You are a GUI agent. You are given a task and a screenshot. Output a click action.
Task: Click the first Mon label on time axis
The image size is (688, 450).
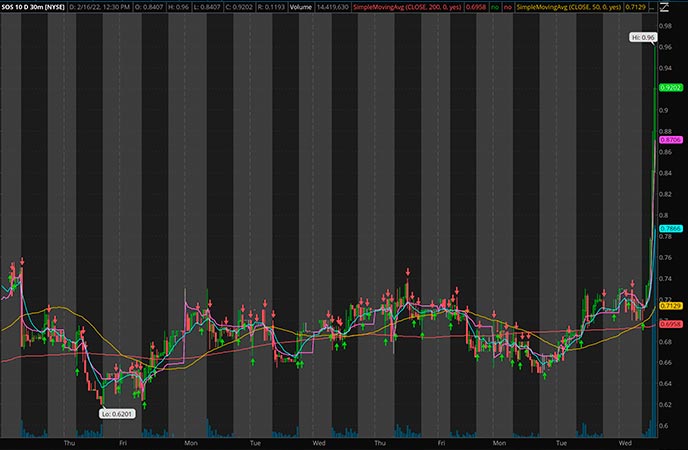[x=190, y=441]
